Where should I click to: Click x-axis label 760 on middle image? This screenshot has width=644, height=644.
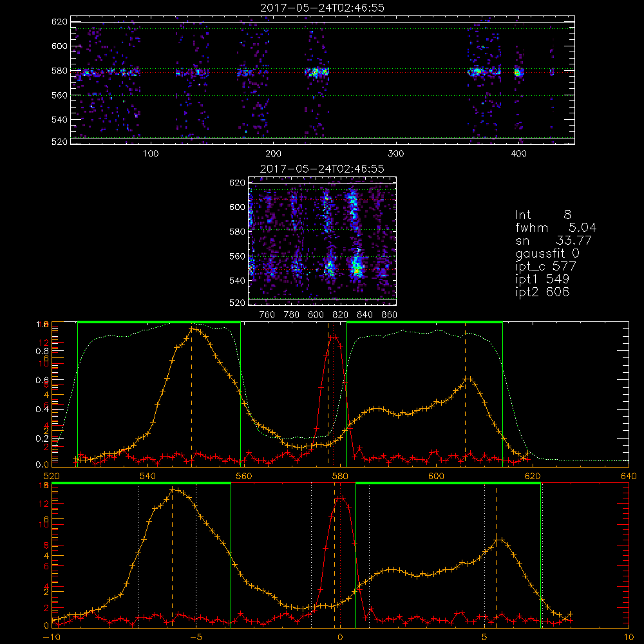[267, 315]
